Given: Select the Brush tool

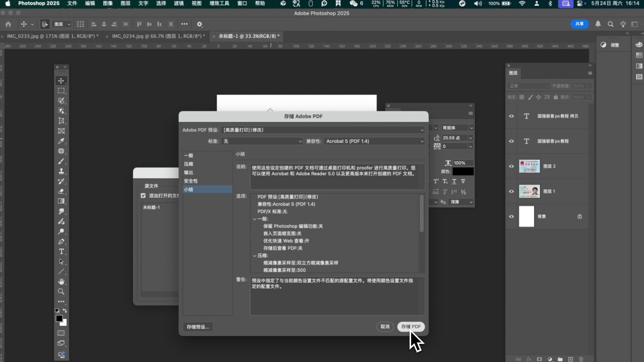Looking at the screenshot, I should click(61, 161).
